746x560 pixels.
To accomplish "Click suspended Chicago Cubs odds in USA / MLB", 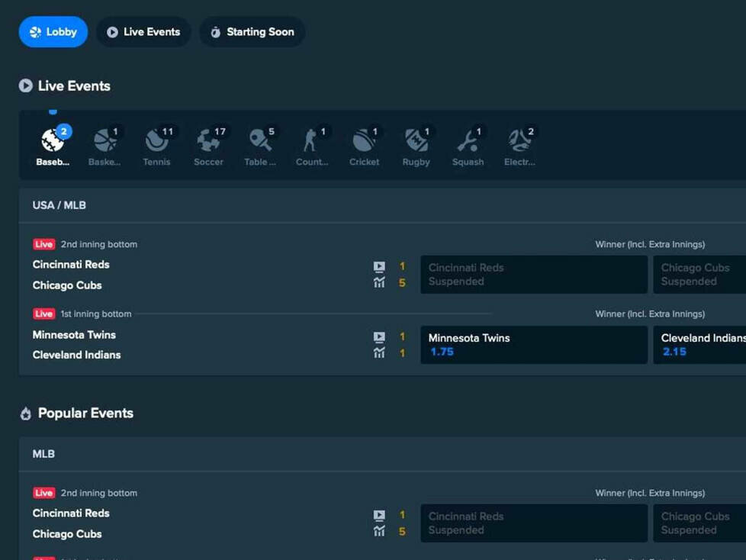I will tap(699, 275).
